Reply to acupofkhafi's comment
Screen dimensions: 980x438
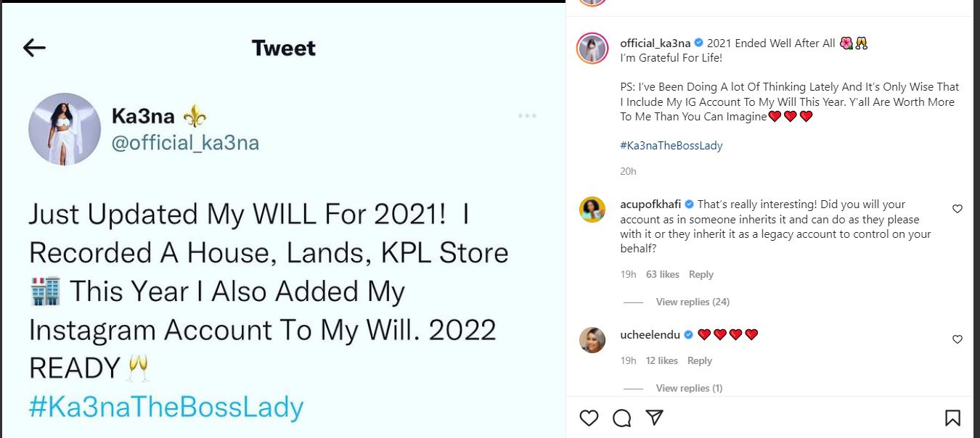(701, 274)
